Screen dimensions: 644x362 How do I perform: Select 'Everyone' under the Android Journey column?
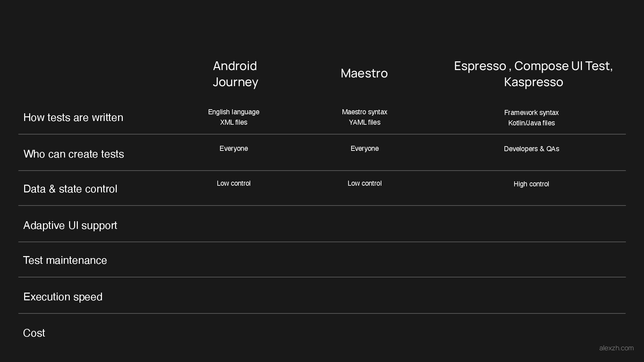(x=234, y=148)
